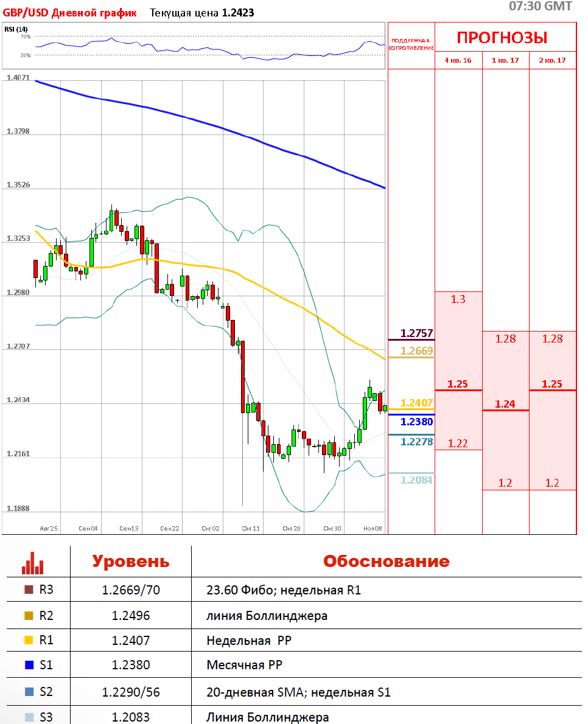Click the RSI 70% threshold label

26,37
